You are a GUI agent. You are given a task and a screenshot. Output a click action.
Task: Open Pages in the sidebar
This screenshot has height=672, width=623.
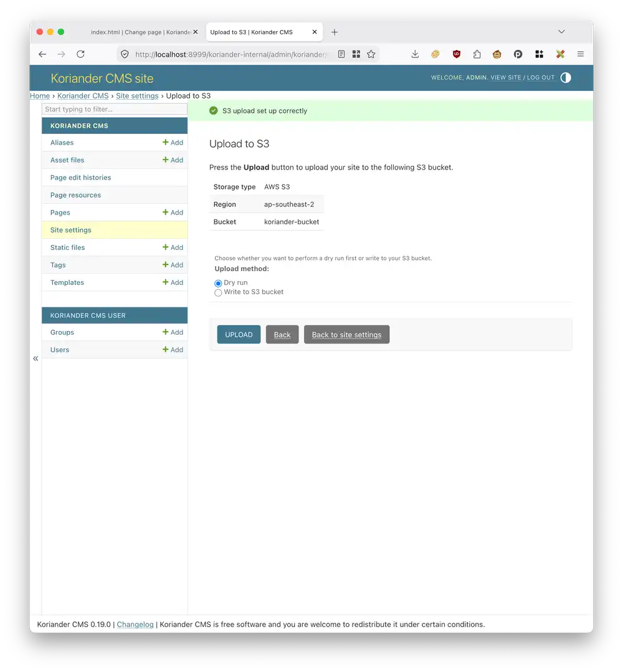(60, 213)
